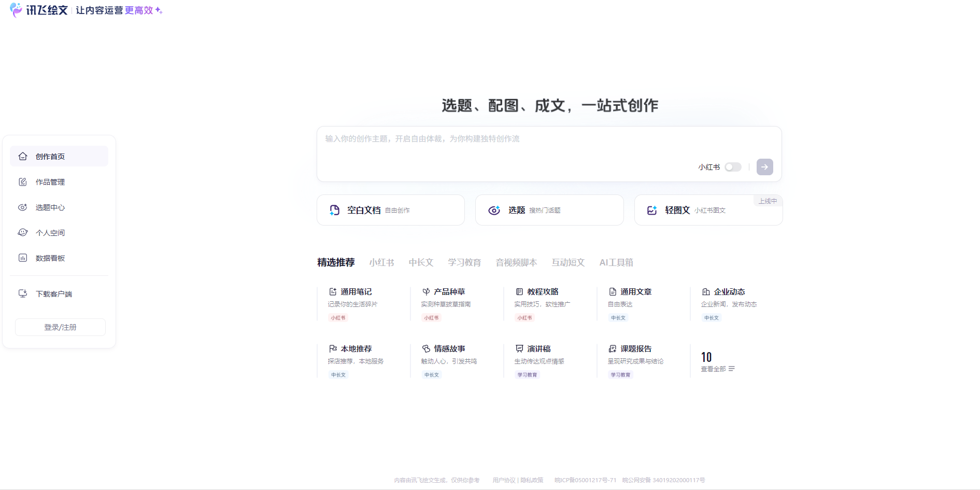Open 选题中心 from the sidebar icon

point(23,207)
